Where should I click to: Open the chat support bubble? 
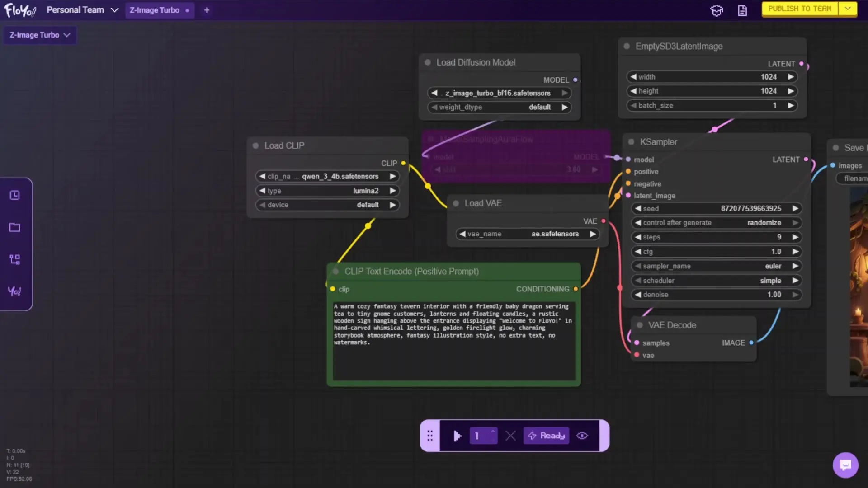coord(845,465)
